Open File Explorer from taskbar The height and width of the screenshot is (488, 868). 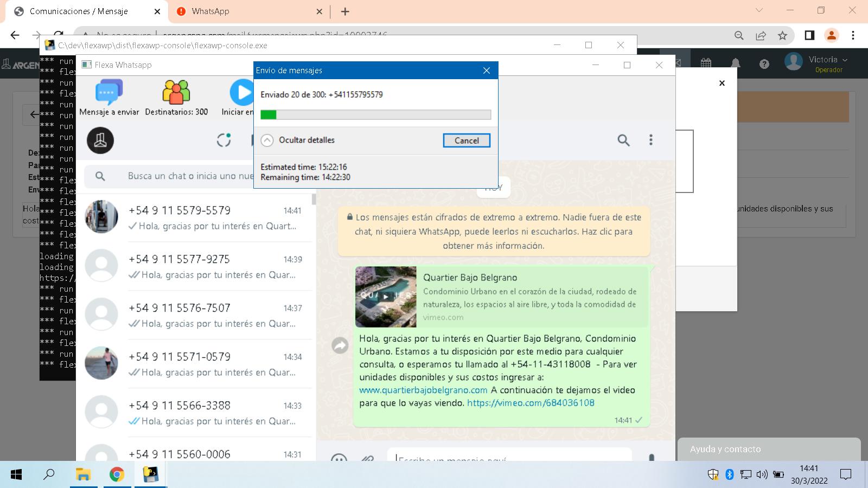(x=83, y=475)
